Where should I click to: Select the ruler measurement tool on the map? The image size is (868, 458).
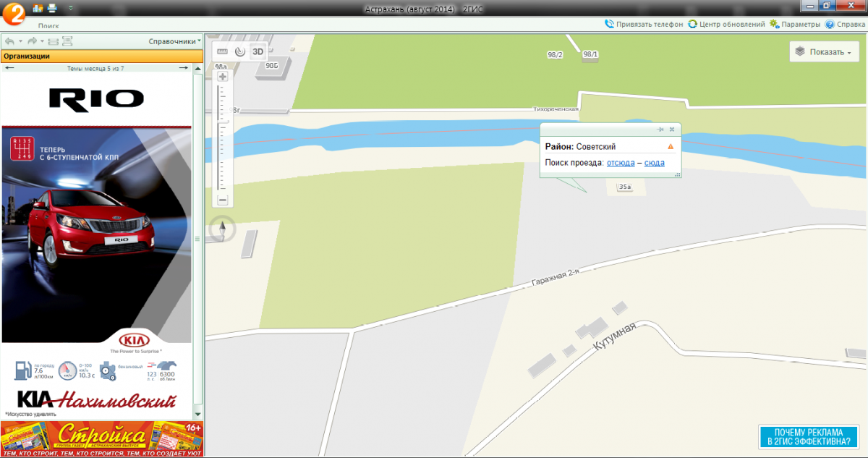pos(222,51)
